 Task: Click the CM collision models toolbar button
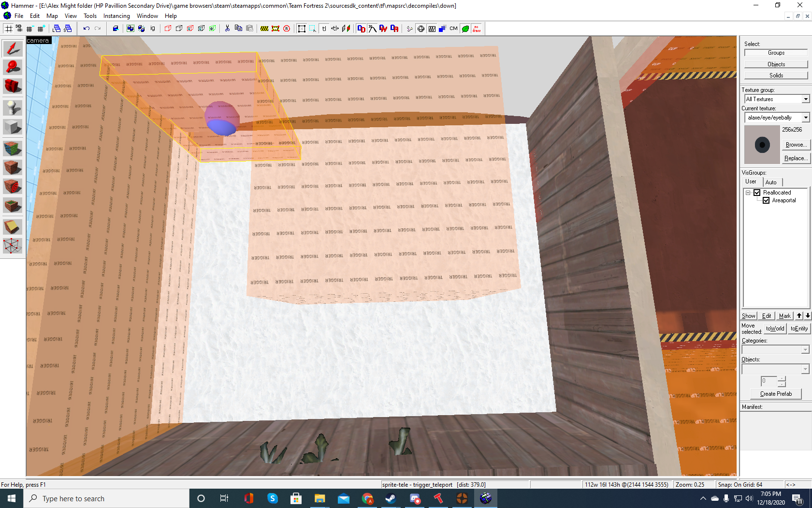pyautogui.click(x=453, y=29)
